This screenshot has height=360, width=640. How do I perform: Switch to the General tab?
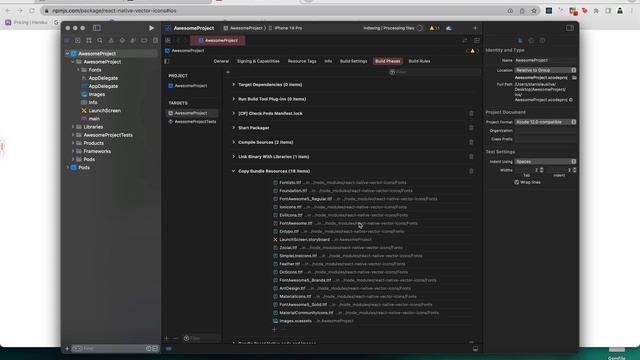(x=221, y=61)
